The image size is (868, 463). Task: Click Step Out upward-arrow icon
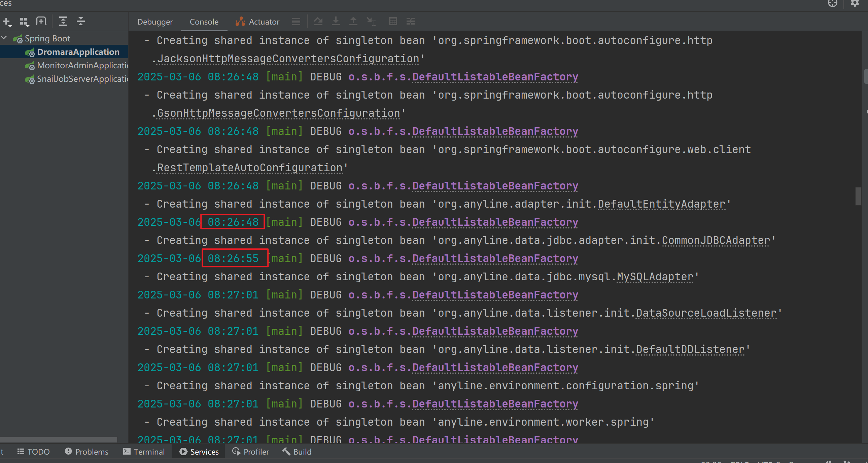[353, 22]
